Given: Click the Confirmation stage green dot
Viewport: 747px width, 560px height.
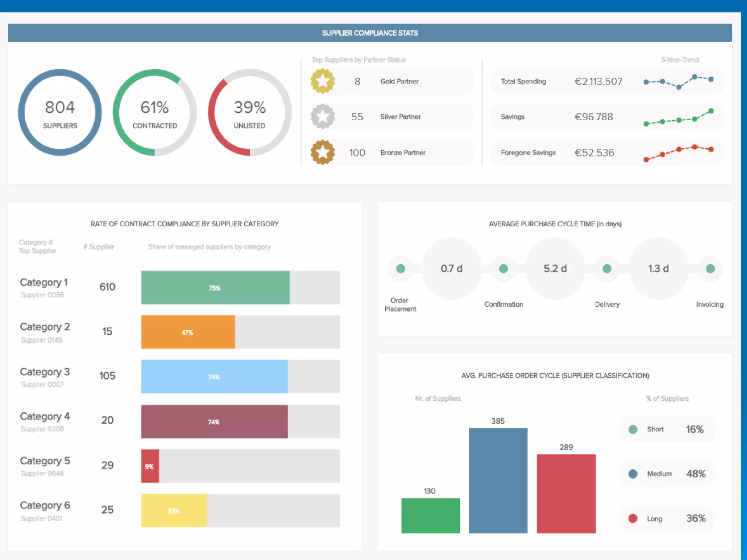Looking at the screenshot, I should (x=503, y=269).
